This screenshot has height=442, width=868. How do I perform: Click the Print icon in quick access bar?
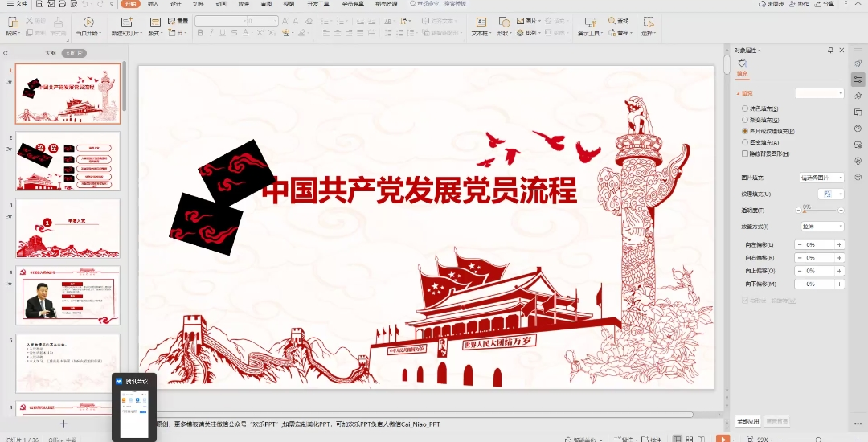click(62, 4)
